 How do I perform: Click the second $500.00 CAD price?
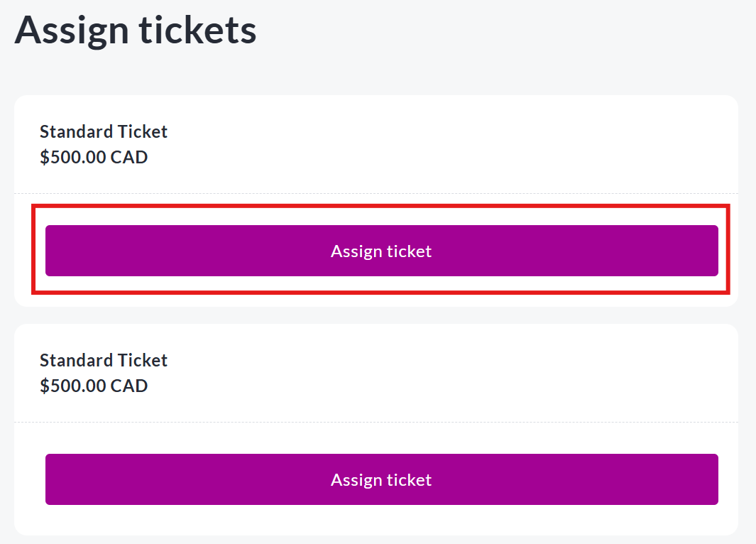tap(94, 386)
